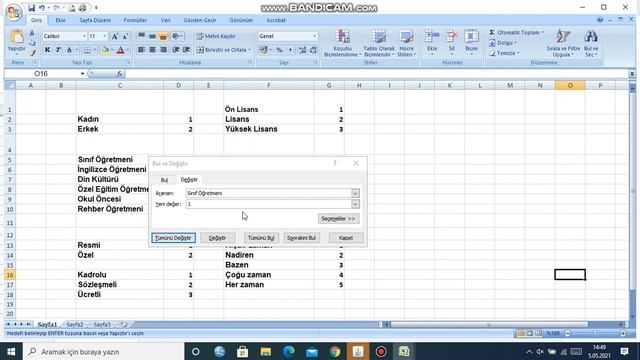Image resolution: width=640 pixels, height=360 pixels.
Task: Open Koşullu Biçimlendirme conditional formatting
Action: click(x=342, y=43)
